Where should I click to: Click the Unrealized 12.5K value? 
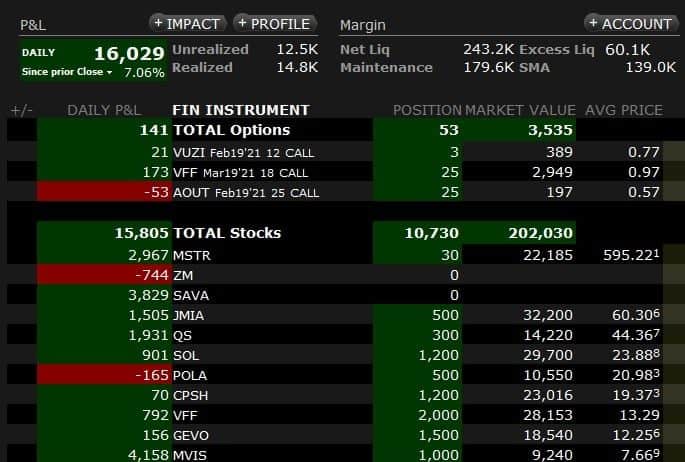coord(297,49)
